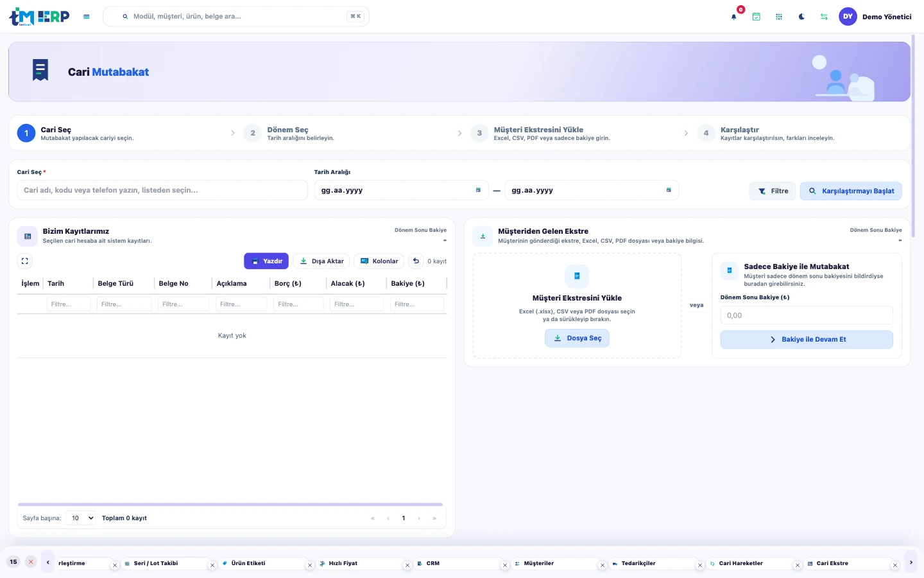The width and height of the screenshot is (924, 578).
Task: Toggle sidebar with hamburger menu icon
Action: (87, 17)
